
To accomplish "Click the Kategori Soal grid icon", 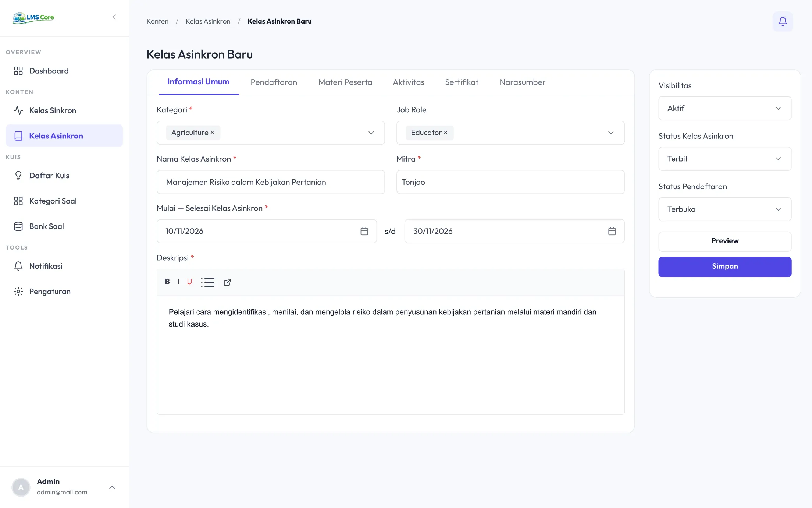I will pyautogui.click(x=18, y=201).
